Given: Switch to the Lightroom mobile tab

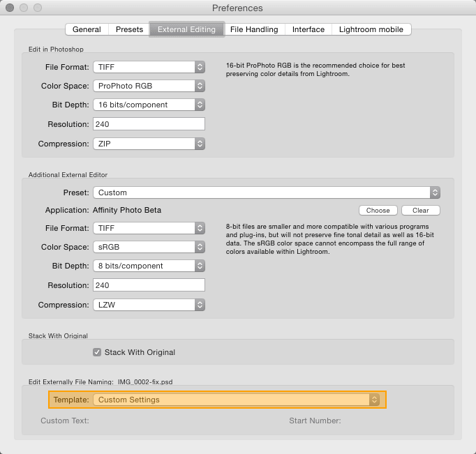Looking at the screenshot, I should click(x=371, y=29).
